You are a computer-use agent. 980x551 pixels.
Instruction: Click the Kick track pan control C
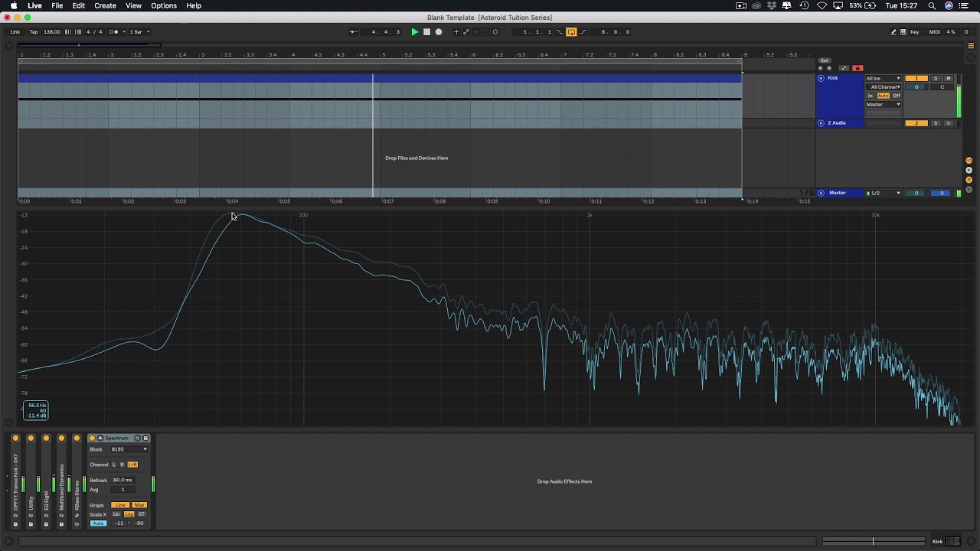coord(942,86)
